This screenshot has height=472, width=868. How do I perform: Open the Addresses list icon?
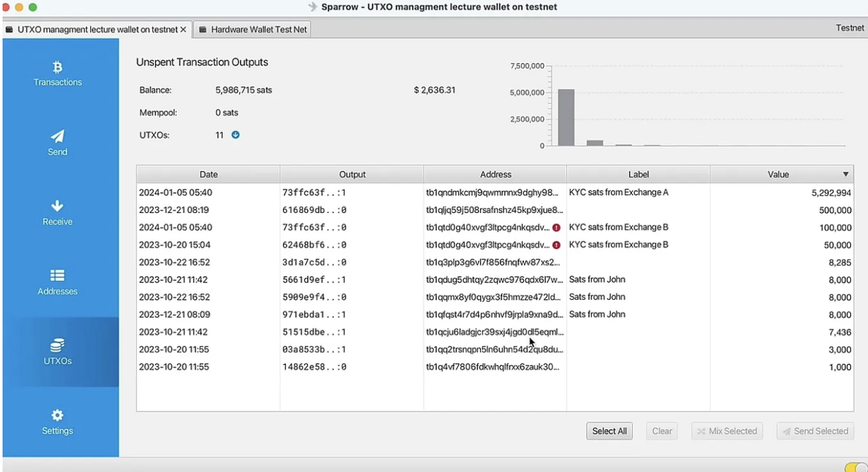point(57,276)
